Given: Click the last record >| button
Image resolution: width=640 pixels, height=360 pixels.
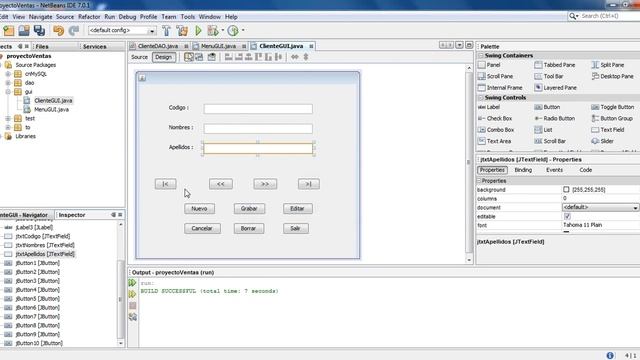Looking at the screenshot, I should pos(309,184).
